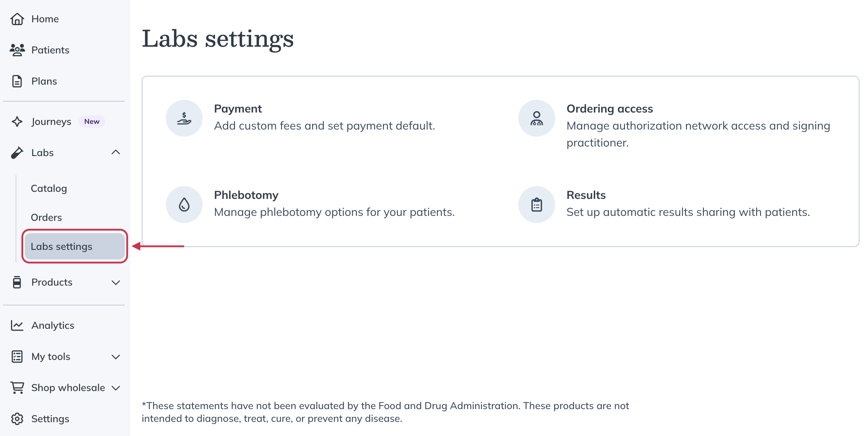Screen dimensions: 868x436
Task: Expand the Shop wholesale dropdown
Action: [116, 388]
